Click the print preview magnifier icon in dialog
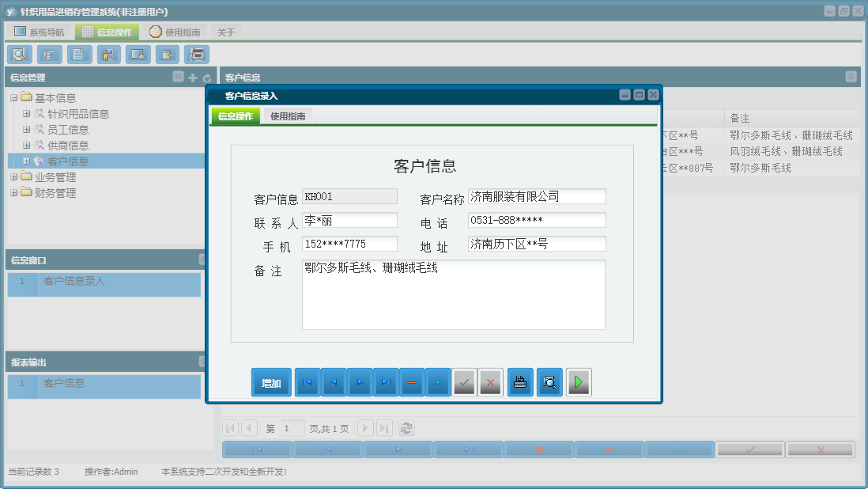The image size is (868, 489). coord(549,382)
